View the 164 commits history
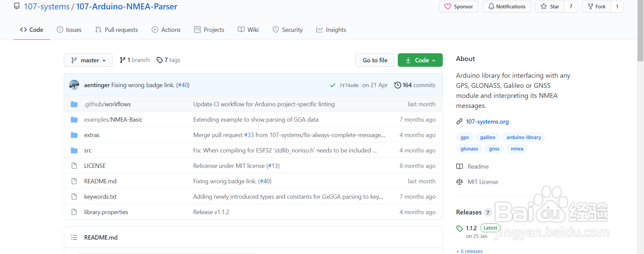The image size is (644, 254). (415, 85)
